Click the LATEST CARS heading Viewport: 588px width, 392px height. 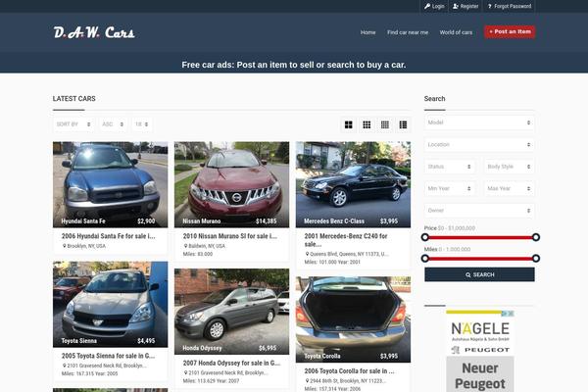[73, 99]
